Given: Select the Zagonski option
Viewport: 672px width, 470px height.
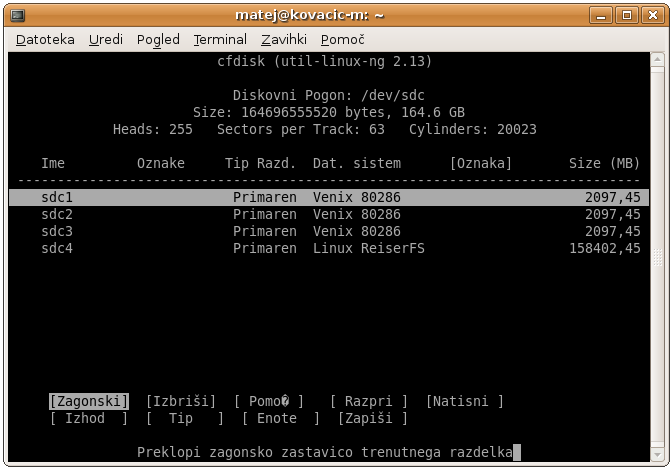Looking at the screenshot, I should tap(89, 401).
